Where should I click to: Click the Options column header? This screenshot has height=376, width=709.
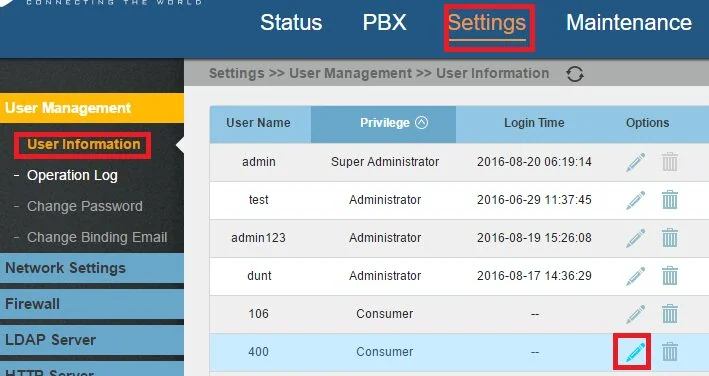click(x=648, y=123)
